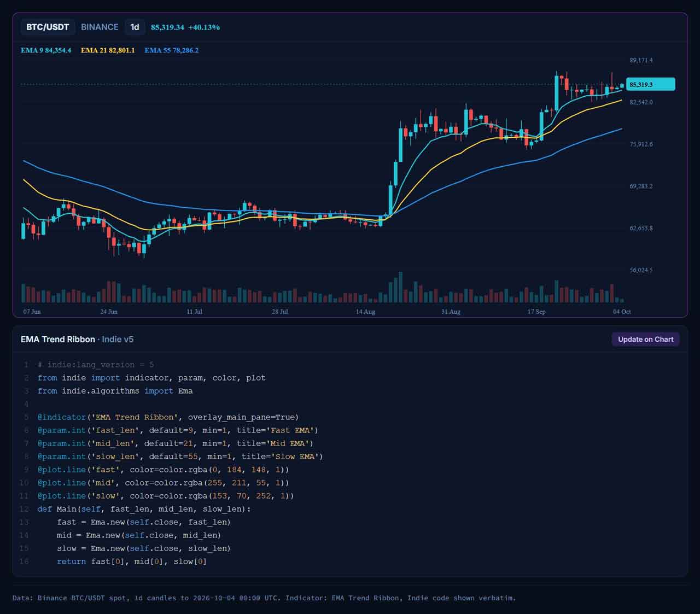Click the @indicator decorator code line
The image size is (700, 614).
tap(168, 417)
